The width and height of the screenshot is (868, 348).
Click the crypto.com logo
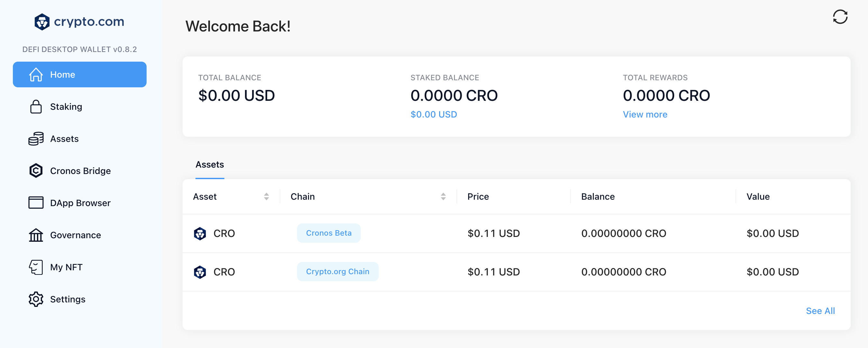pos(79,22)
